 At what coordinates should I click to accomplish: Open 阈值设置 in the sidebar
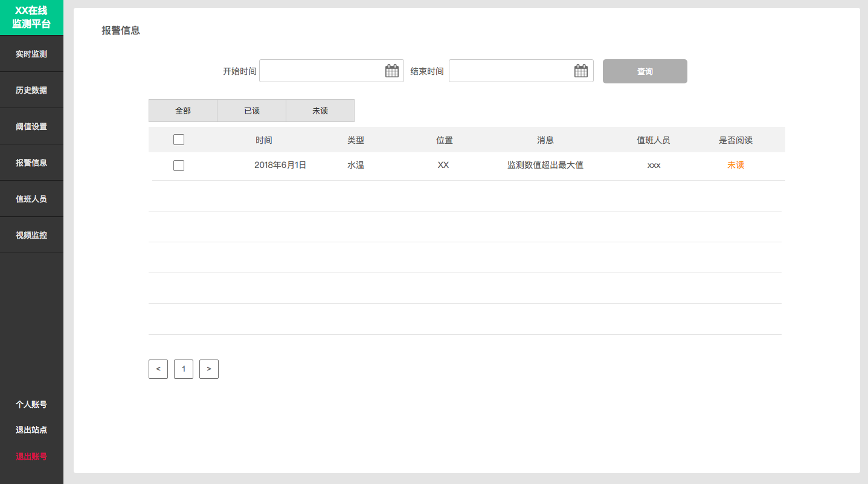pos(31,126)
